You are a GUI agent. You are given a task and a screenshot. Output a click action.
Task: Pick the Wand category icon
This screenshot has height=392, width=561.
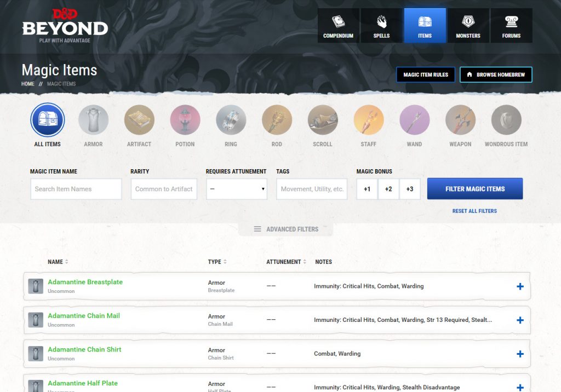coord(414,120)
